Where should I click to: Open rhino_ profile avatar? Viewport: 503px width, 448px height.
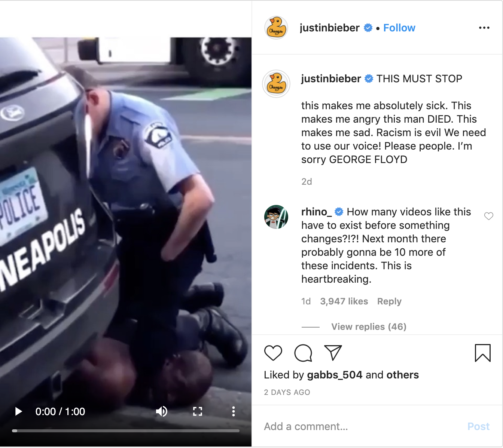tap(276, 217)
